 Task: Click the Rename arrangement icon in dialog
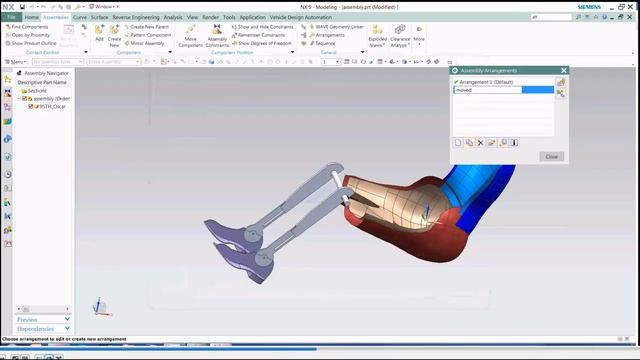tap(491, 143)
